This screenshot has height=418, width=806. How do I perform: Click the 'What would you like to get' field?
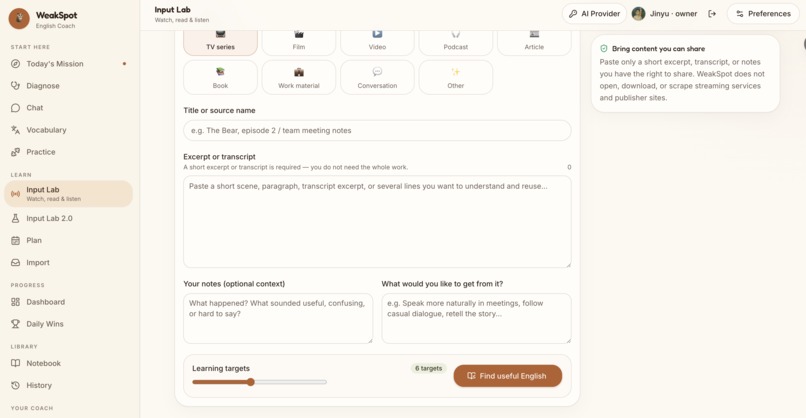tap(476, 318)
